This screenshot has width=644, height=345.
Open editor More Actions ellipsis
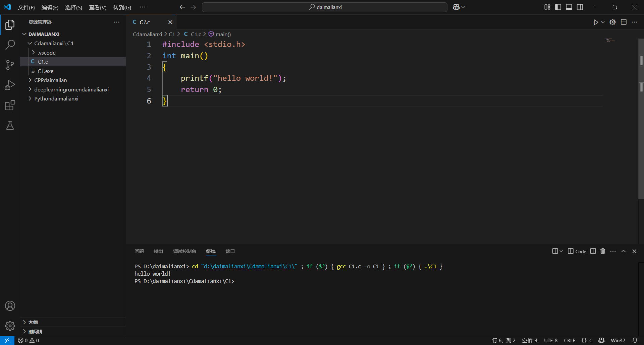tap(634, 22)
